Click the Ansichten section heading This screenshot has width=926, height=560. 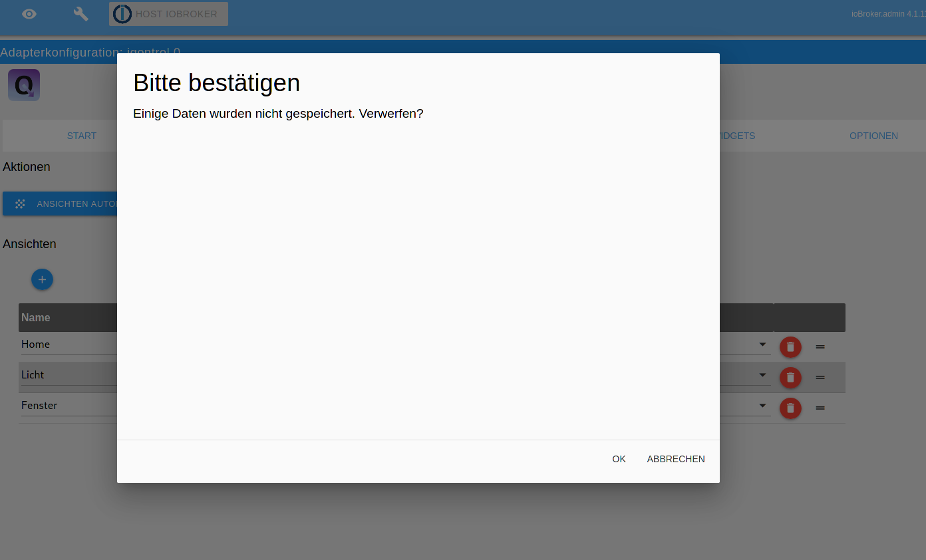pyautogui.click(x=29, y=244)
